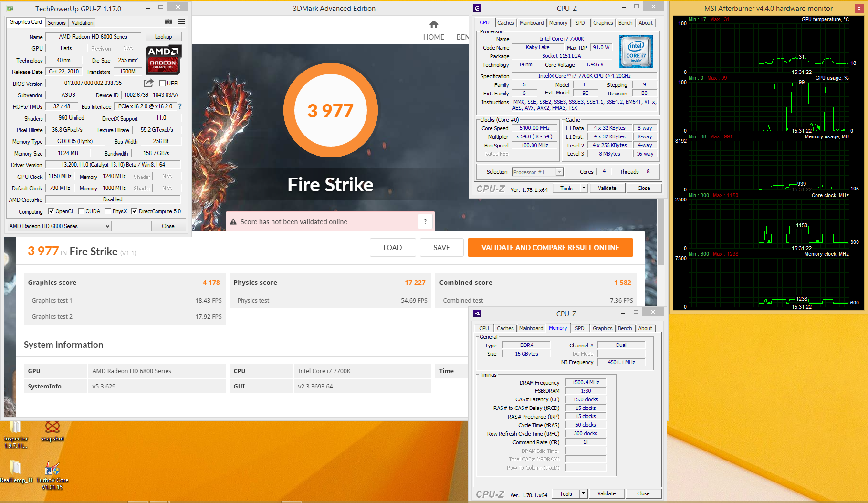Open the Bench tab in upper CPU-Z

coord(626,23)
